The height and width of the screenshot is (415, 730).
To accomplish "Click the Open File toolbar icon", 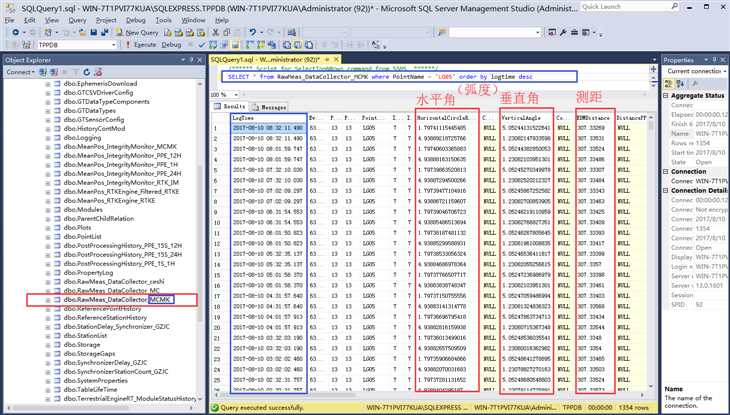I will [82, 32].
